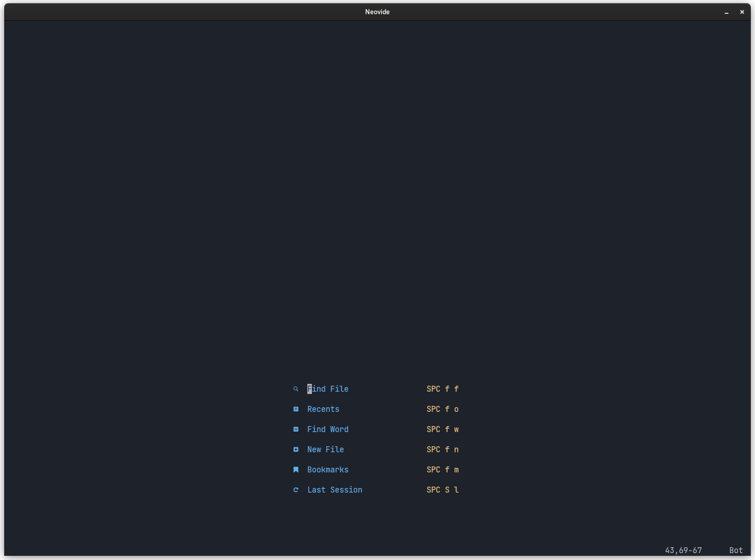The image size is (755, 560).
Task: Open the Recents entry
Action: coord(323,409)
